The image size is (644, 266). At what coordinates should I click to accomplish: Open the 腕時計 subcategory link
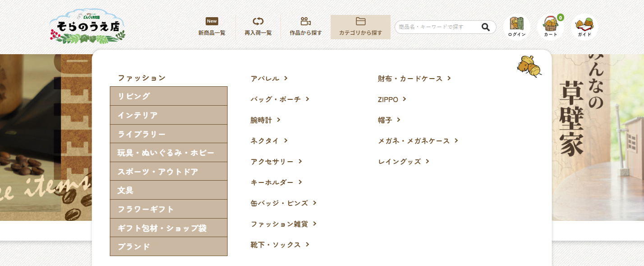point(266,120)
